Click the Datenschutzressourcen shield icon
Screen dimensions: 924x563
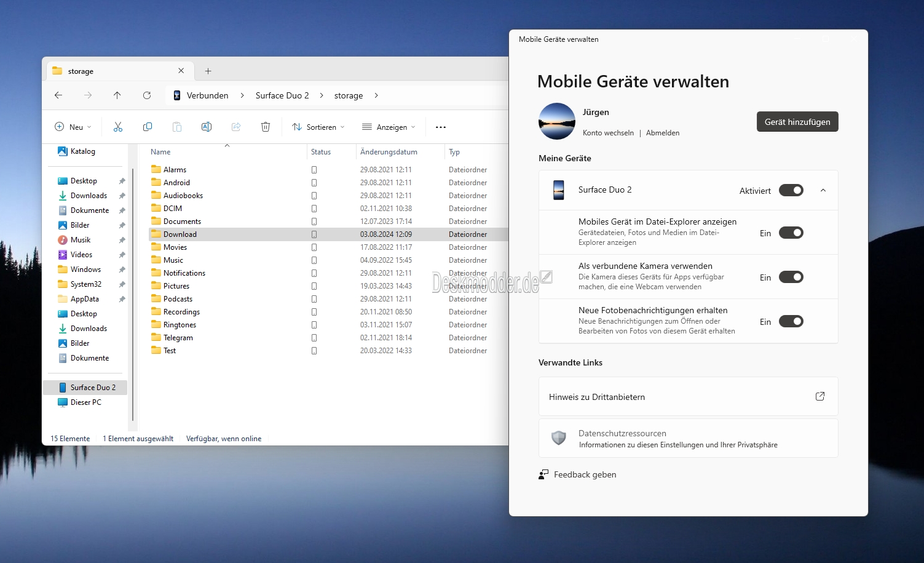559,438
